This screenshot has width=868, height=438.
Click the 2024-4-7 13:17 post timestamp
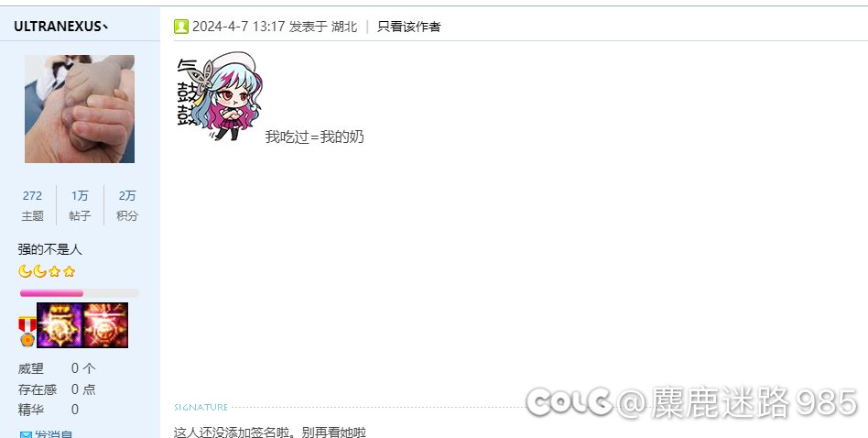click(x=239, y=27)
